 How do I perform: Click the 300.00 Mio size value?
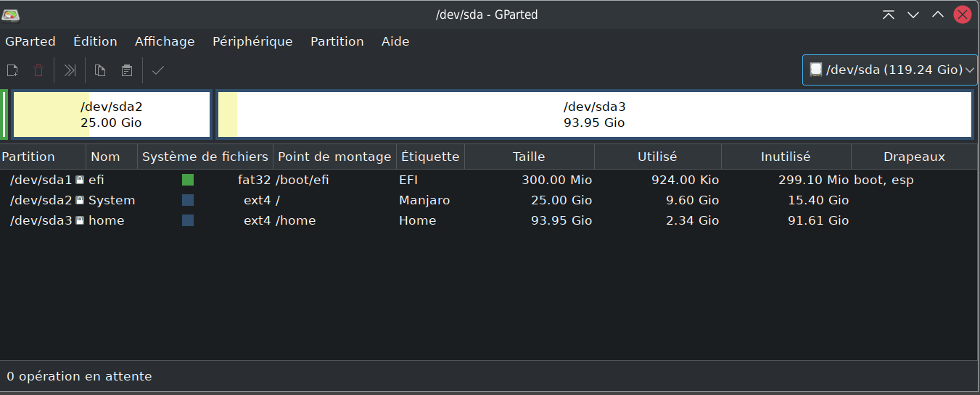point(557,180)
